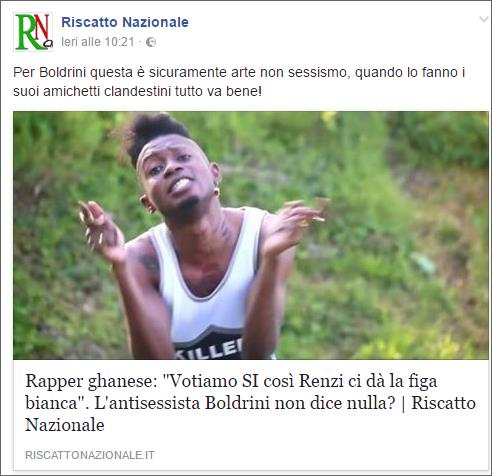Open the Riscatto Nazionale page name link
Viewport: 492px width, 476px height.
(125, 22)
